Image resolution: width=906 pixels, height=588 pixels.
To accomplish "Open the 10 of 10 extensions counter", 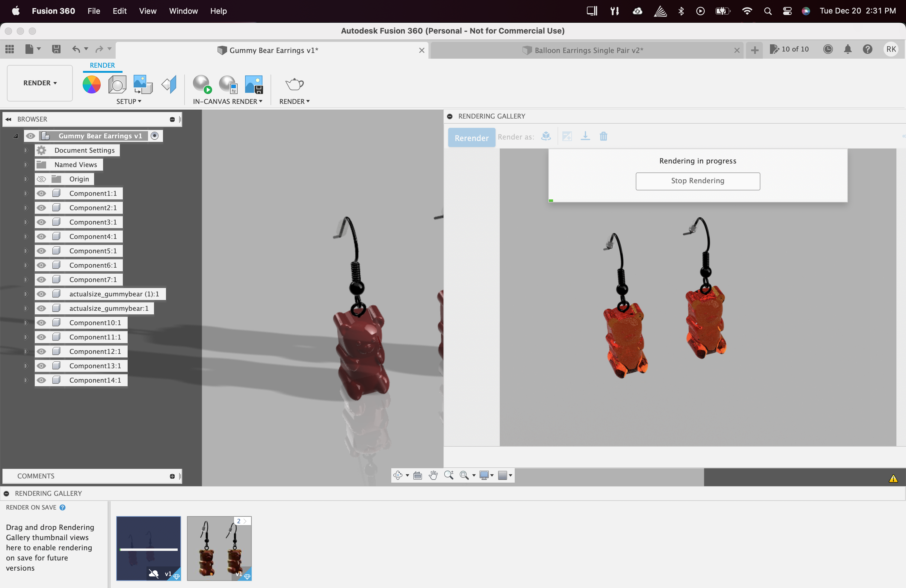I will (789, 49).
